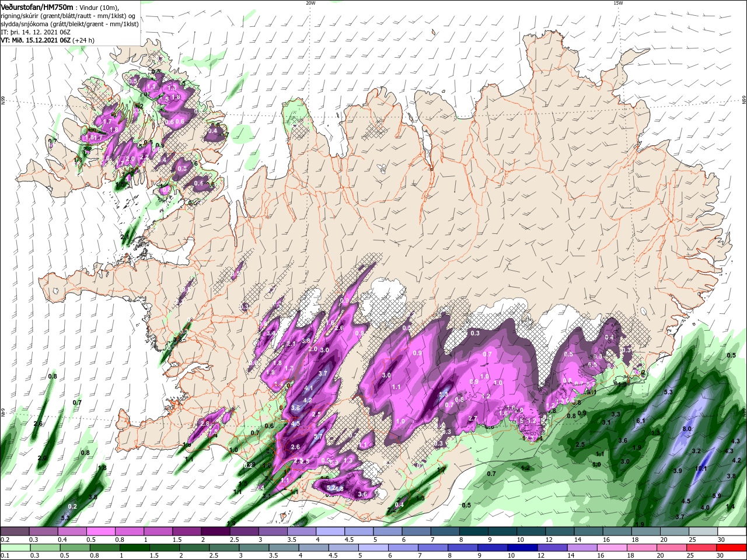747x560 pixels.
Task: Click the "0.1" label on the rain scale
Action: click(5, 556)
